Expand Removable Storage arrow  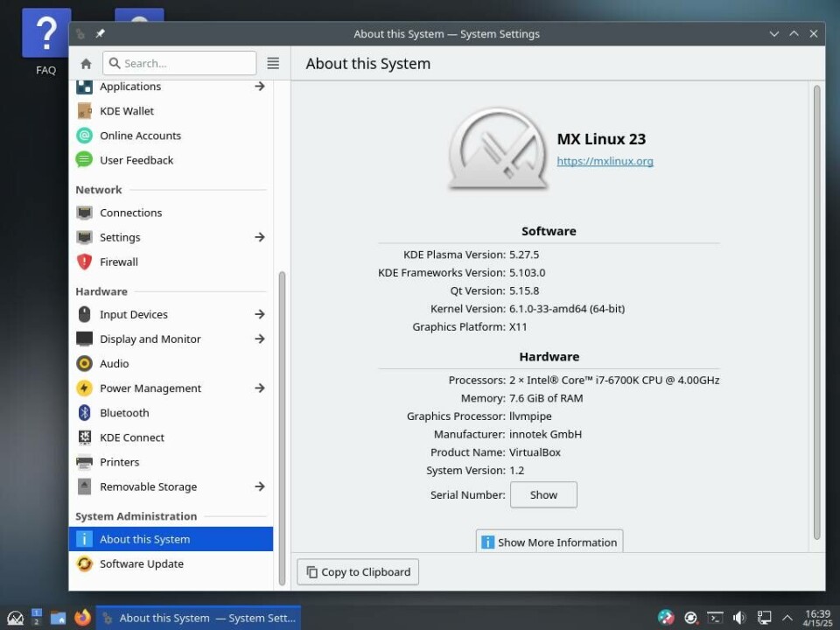click(260, 486)
